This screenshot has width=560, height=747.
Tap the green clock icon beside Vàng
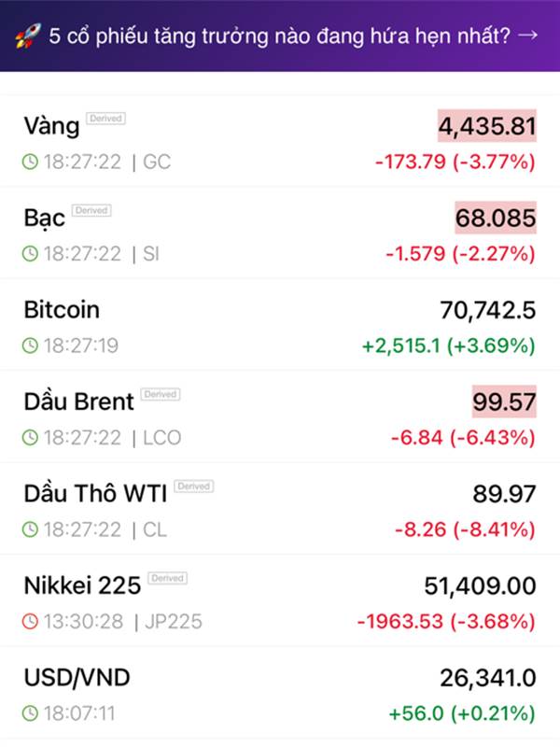(31, 162)
